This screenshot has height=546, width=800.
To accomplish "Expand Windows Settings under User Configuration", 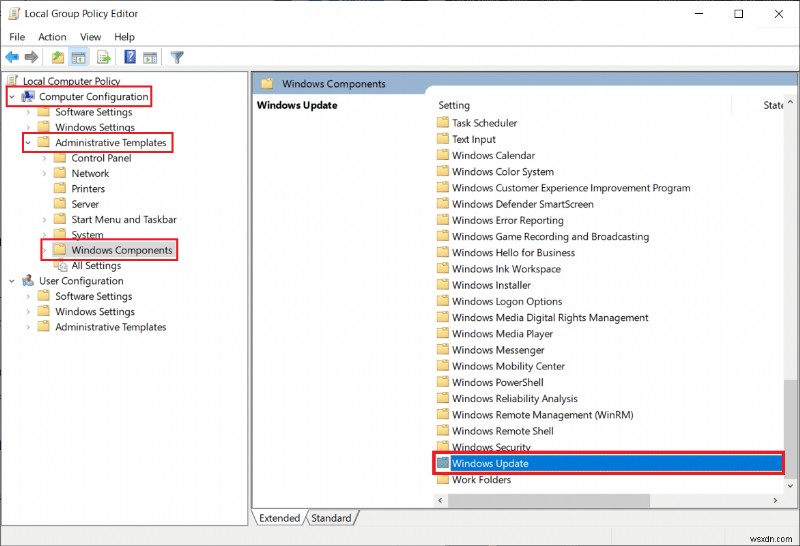I will [x=28, y=311].
